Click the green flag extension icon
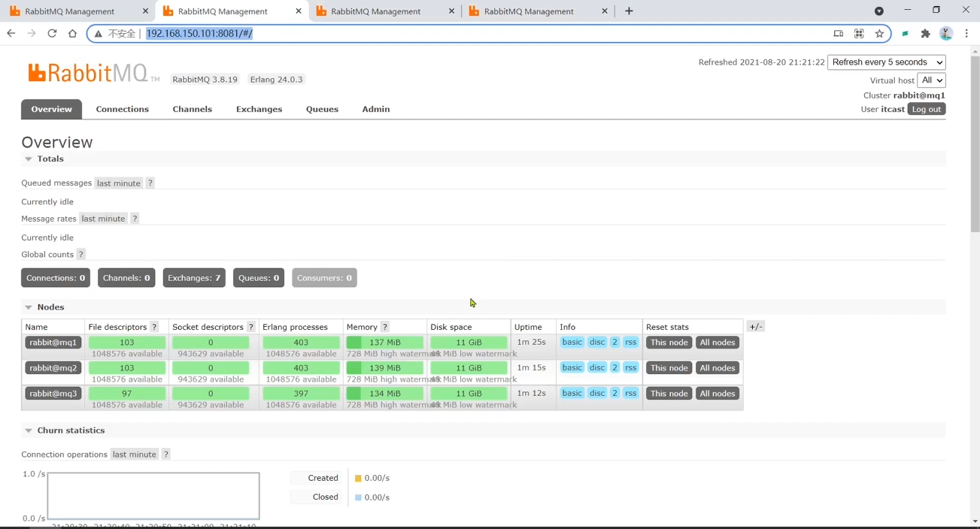The width and height of the screenshot is (980, 529). [x=906, y=33]
